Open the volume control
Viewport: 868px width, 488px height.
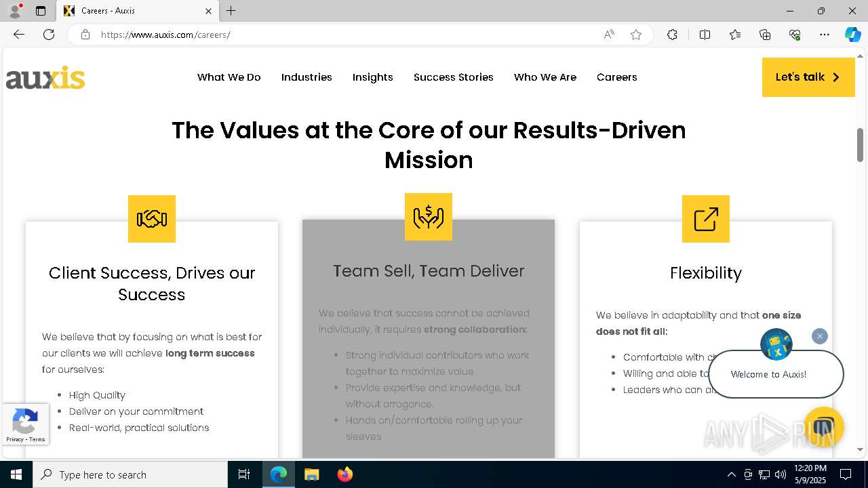(781, 474)
